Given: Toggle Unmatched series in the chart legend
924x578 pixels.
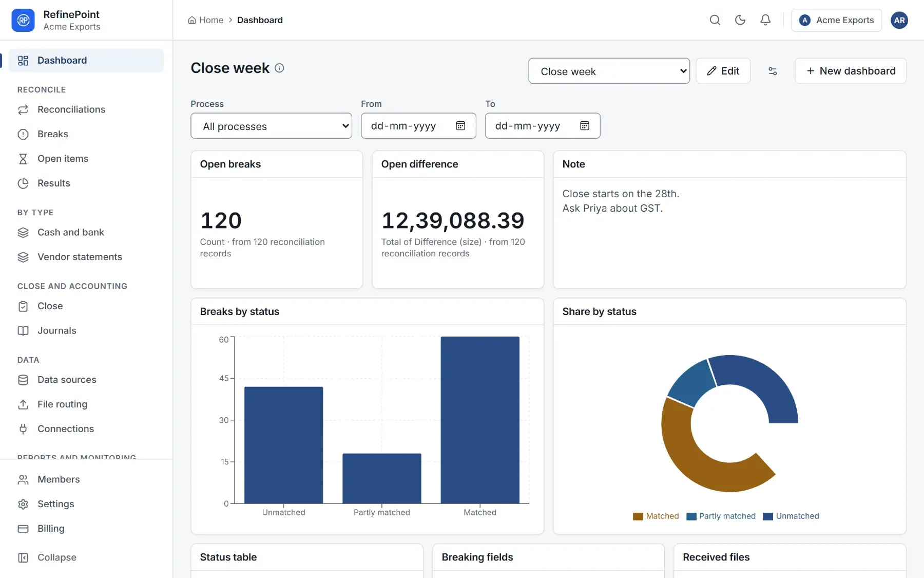Looking at the screenshot, I should (791, 516).
